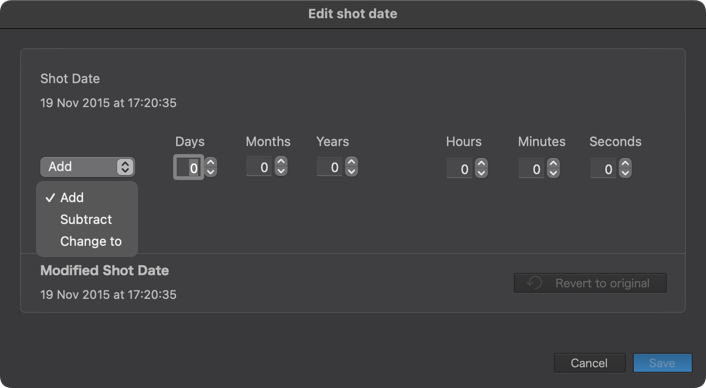Decrement Seconds with the down arrow
The image size is (706, 388).
pyautogui.click(x=625, y=173)
